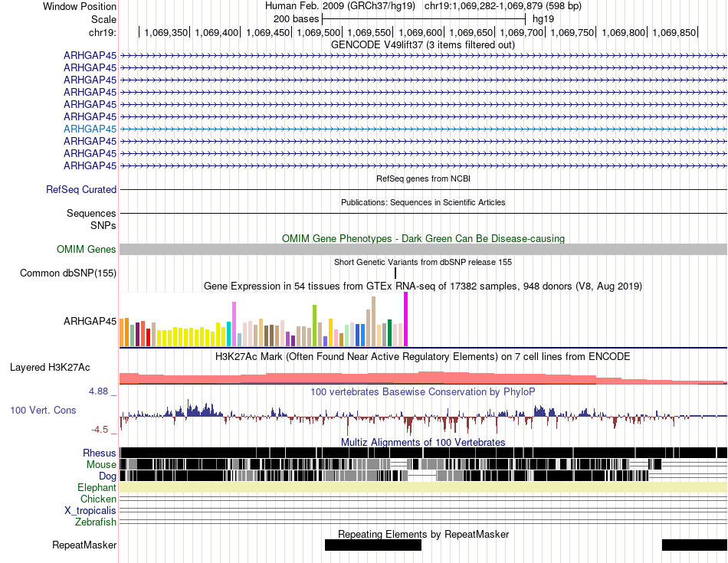This screenshot has width=728, height=563.
Task: Click the Rhesus alignment label
Action: 100,453
